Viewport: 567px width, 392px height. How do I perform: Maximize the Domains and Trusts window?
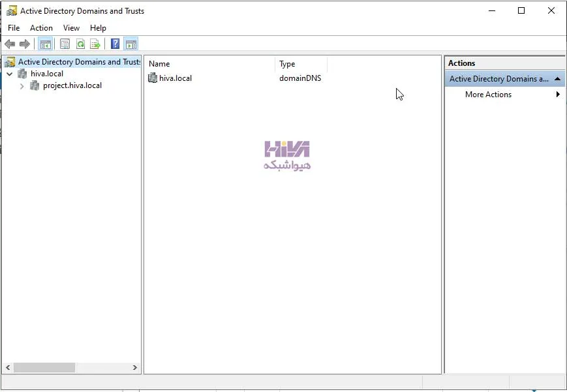[521, 11]
